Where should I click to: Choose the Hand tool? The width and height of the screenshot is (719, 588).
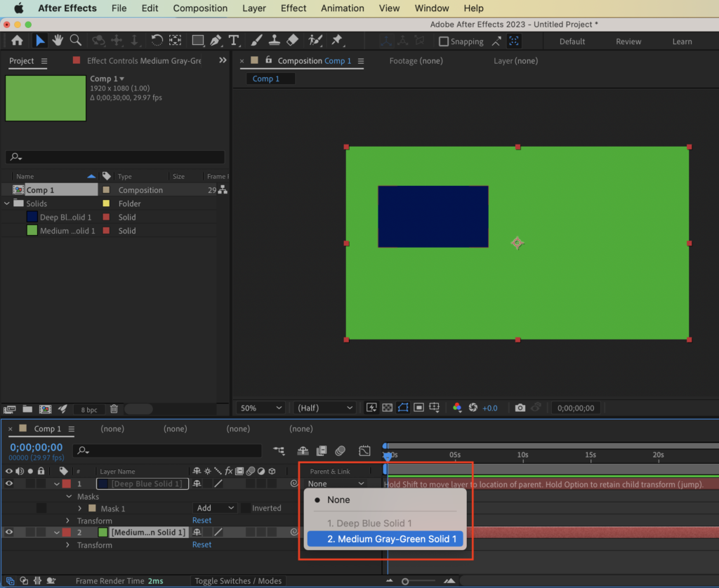(x=58, y=41)
